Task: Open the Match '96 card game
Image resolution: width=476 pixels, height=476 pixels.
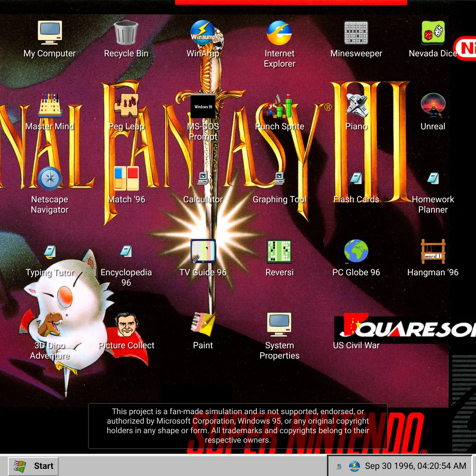Action: (126, 179)
